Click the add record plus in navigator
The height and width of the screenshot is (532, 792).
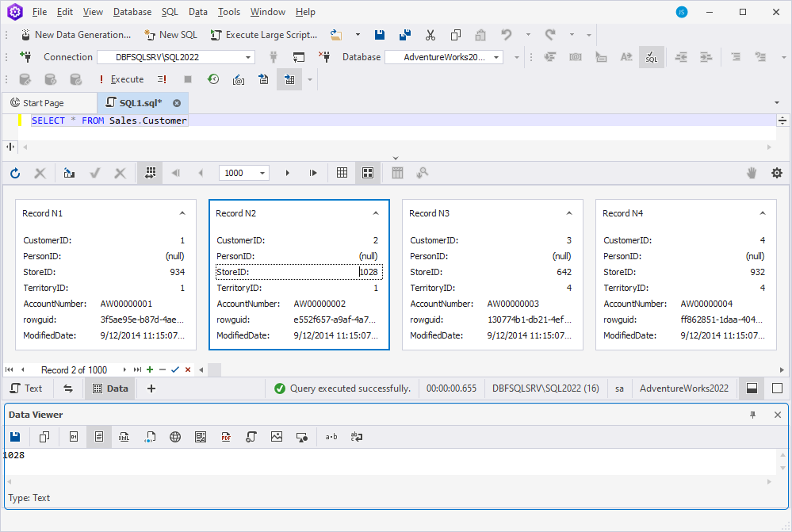tap(150, 369)
